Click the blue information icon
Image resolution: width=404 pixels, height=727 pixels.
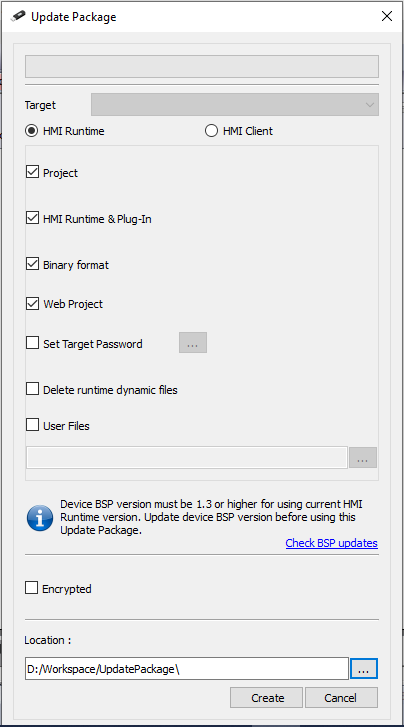tap(40, 518)
